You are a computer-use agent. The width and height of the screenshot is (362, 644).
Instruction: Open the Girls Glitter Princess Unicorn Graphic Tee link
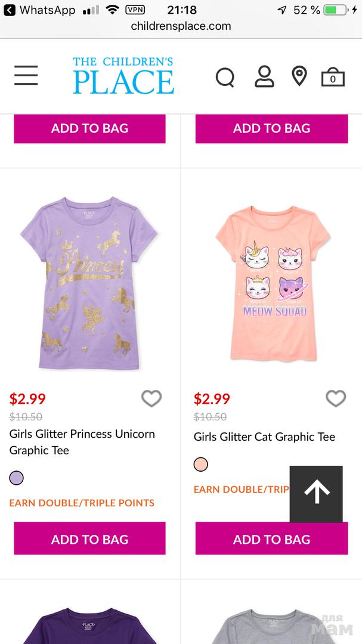pos(82,442)
